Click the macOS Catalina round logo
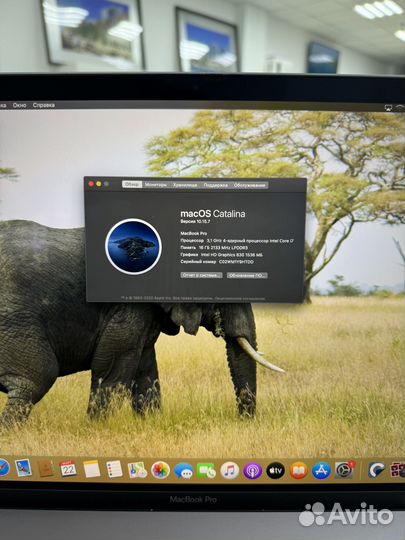Viewport: 405px width, 540px height. point(133,246)
